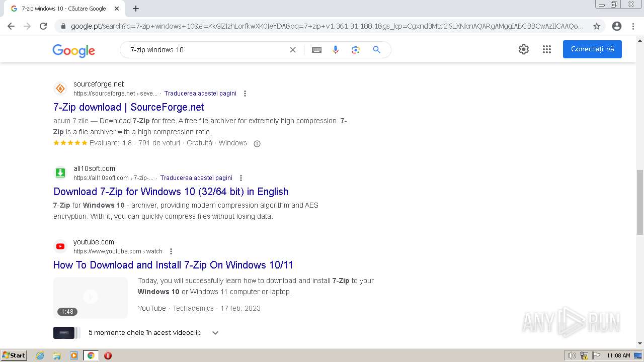
Task: Play the 1:48 video thumbnail
Action: pos(91,298)
